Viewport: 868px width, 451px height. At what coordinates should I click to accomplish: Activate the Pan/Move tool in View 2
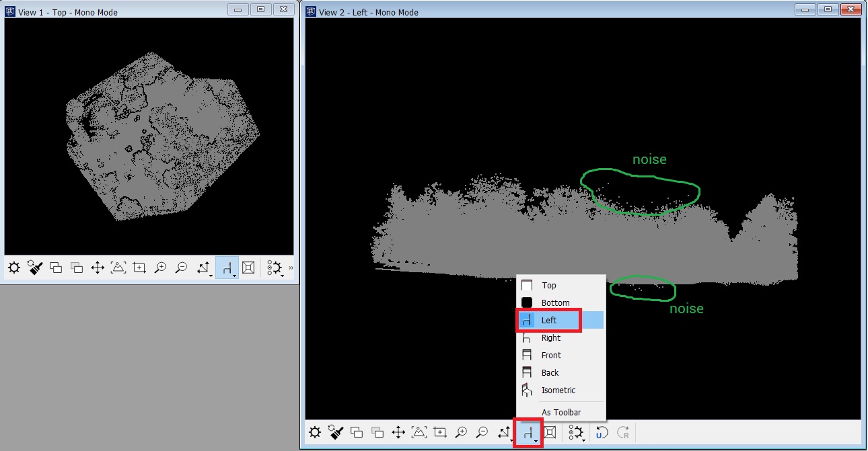[x=397, y=433]
